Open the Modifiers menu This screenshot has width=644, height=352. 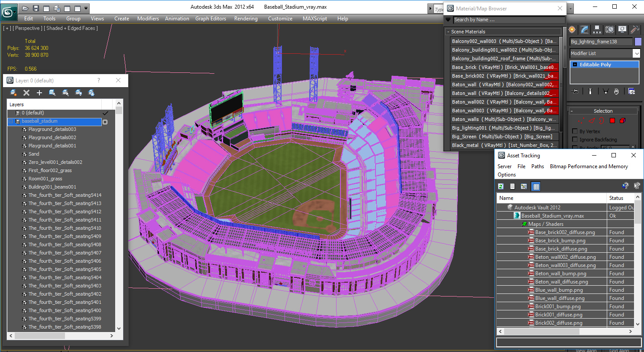pos(148,19)
